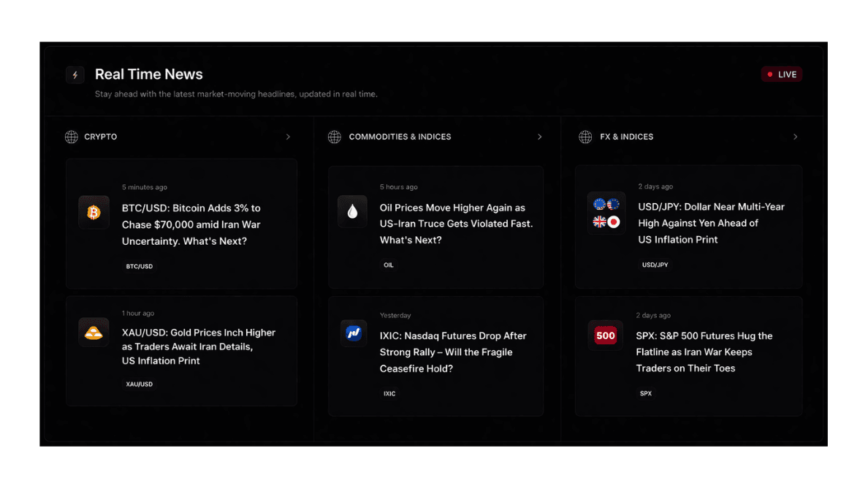Open the FX & INDICES heading
868x489 pixels.
pos(627,137)
